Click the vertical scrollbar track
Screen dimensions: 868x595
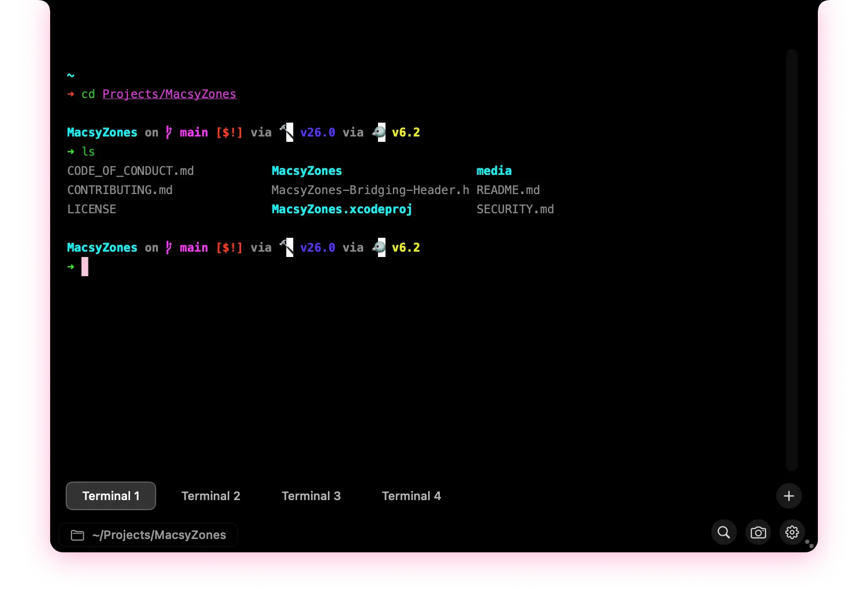coord(792,260)
